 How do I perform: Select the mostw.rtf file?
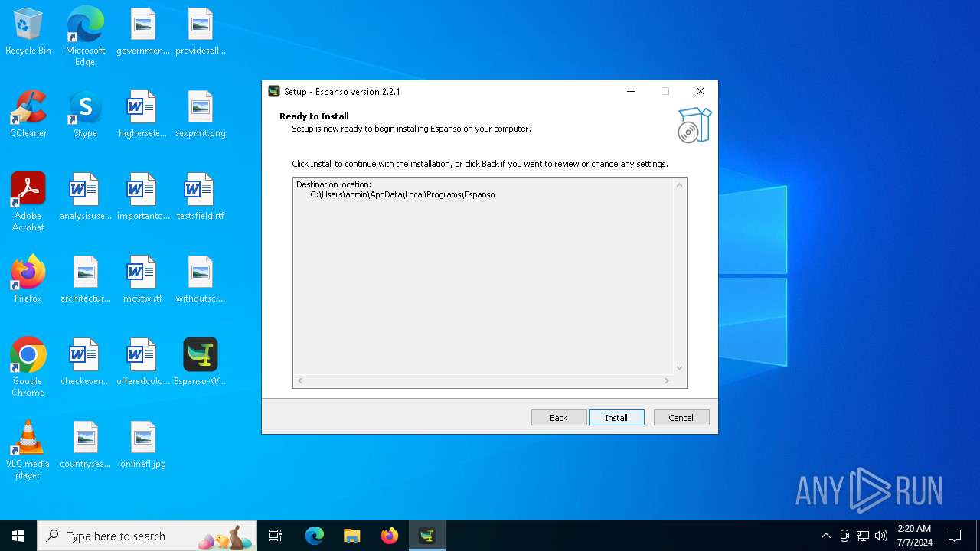pyautogui.click(x=143, y=280)
